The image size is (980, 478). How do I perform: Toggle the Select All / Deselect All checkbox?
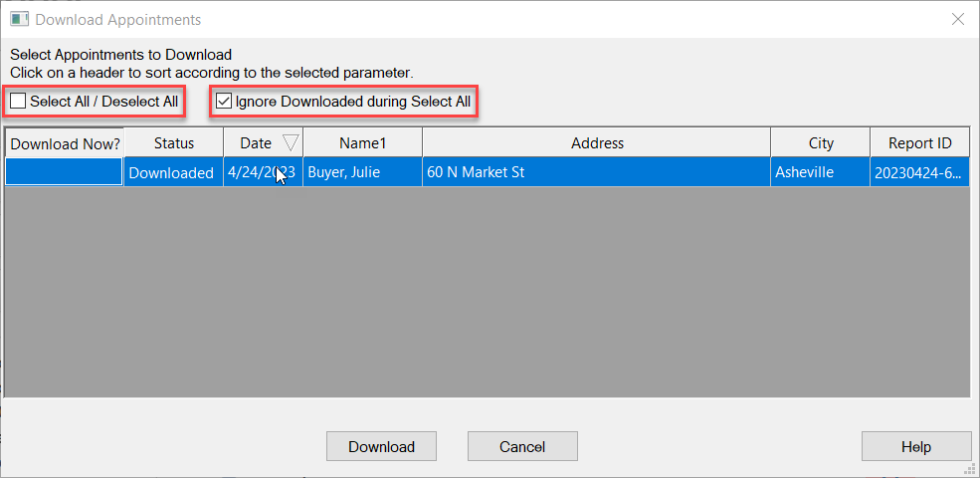(x=18, y=102)
